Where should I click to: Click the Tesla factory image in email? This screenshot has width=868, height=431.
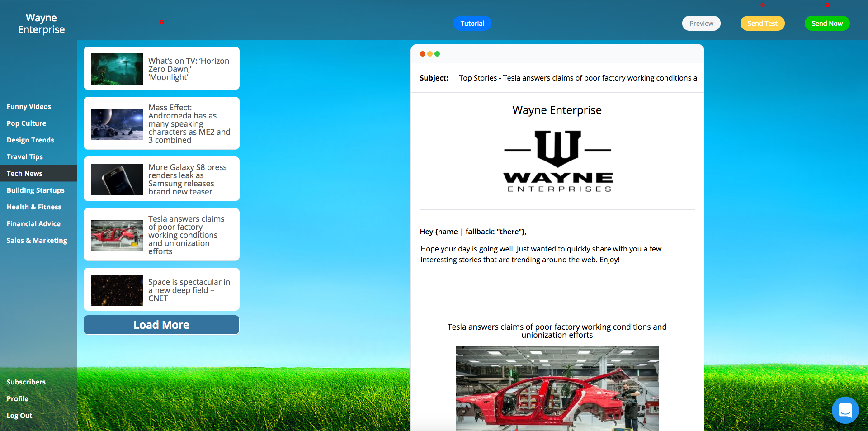click(557, 388)
